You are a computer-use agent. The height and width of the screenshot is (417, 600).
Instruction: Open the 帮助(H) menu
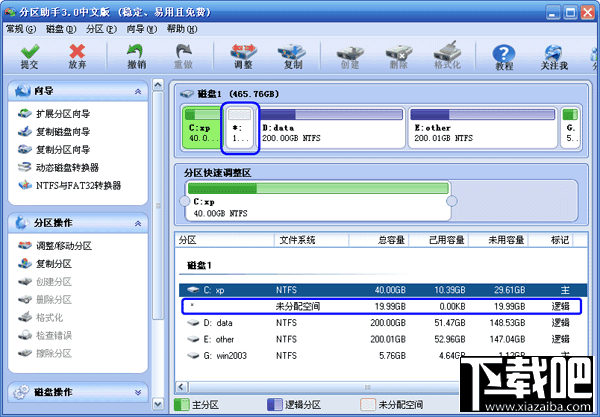tap(182, 29)
